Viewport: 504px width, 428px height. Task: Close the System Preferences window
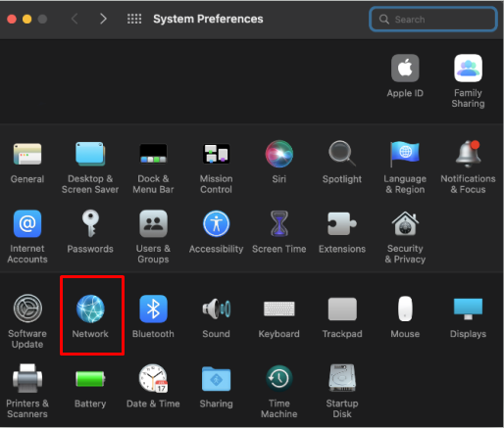click(12, 19)
